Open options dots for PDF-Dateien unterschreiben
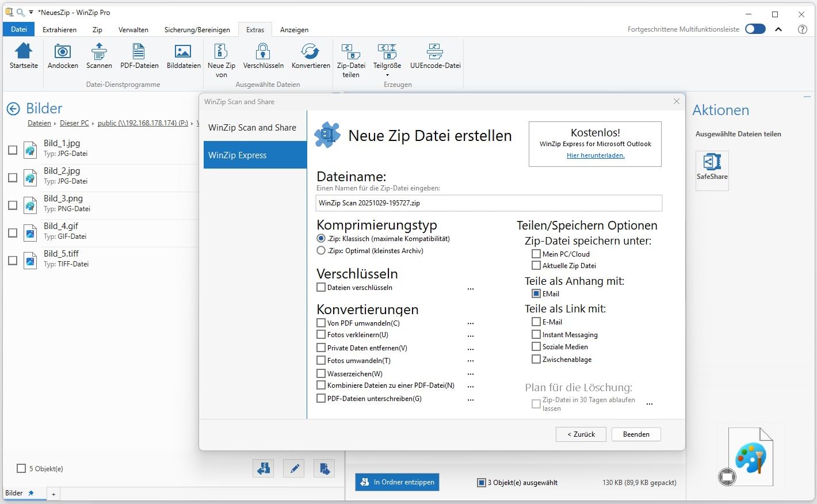Screen dimensions: 817x504 coord(471,400)
